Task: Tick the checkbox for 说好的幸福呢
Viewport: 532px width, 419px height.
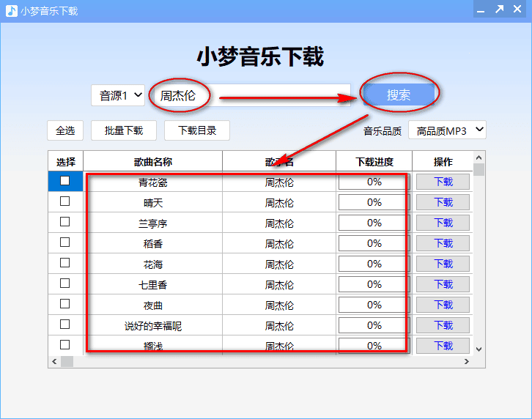Action: (x=64, y=325)
